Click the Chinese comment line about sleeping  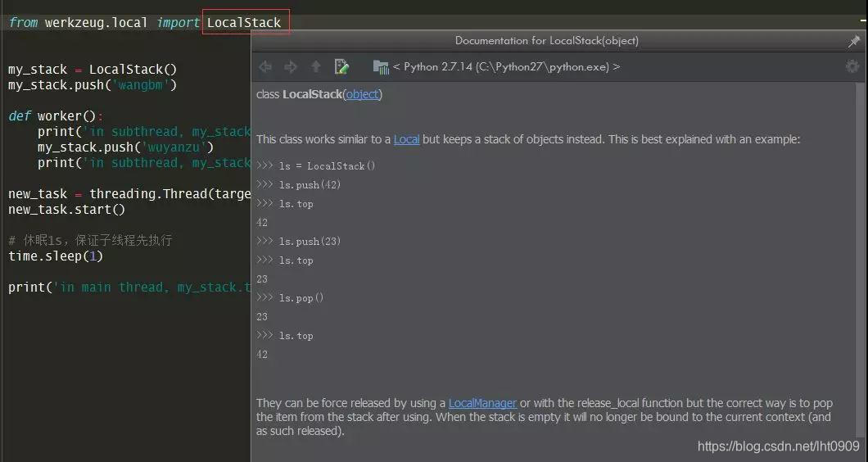click(90, 240)
